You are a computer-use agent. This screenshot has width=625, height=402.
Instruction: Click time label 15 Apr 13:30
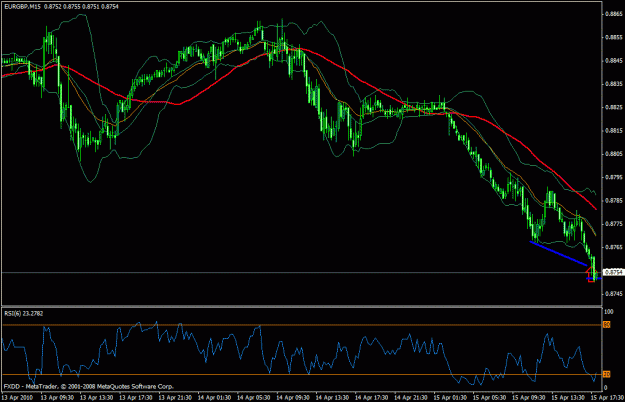[568, 398]
